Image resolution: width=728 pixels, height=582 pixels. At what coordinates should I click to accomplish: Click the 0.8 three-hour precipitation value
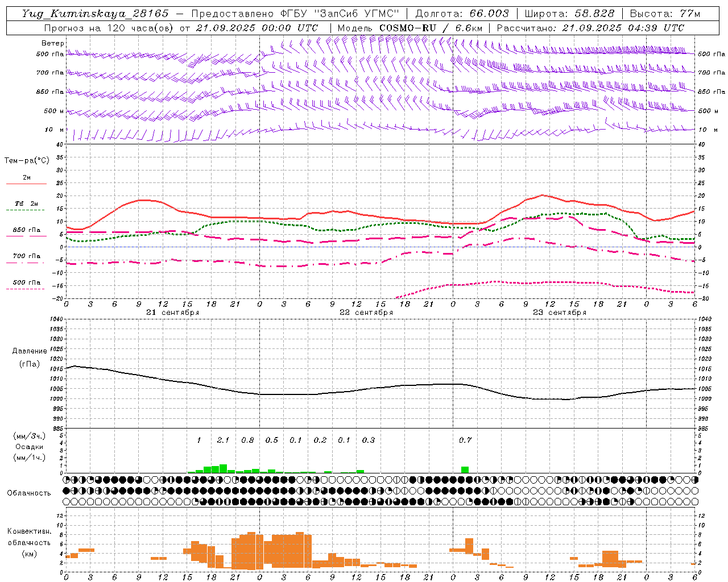[247, 440]
